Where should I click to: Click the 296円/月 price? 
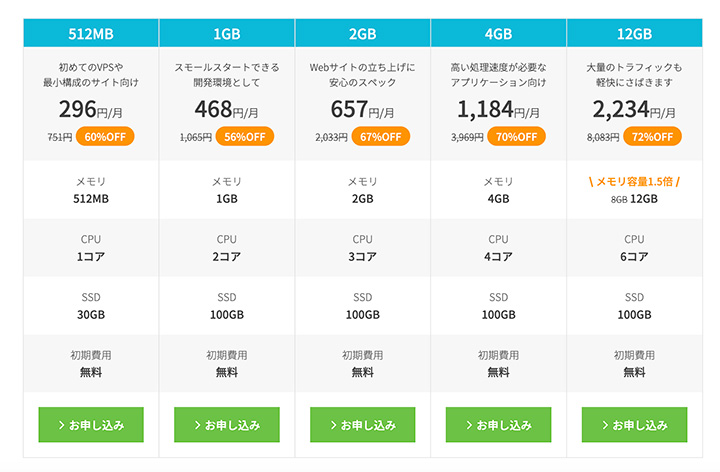pos(91,110)
